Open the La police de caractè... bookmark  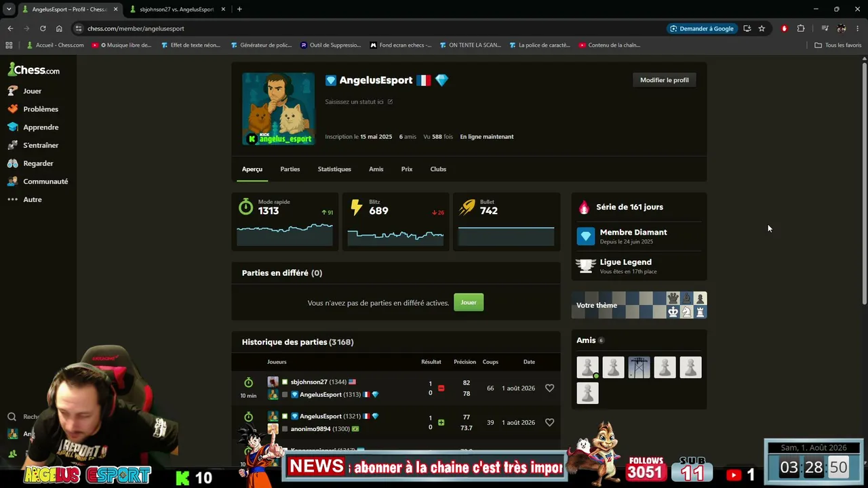tap(540, 45)
